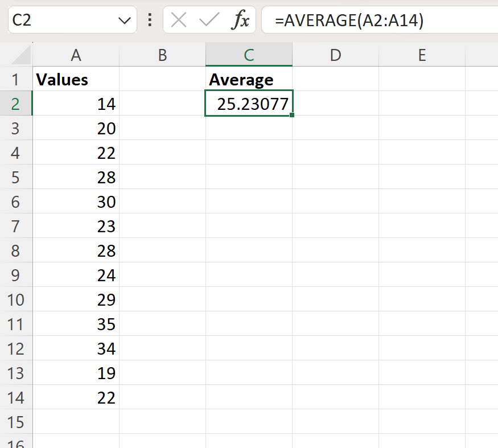Select column E header
The image size is (498, 448).
coord(422,55)
